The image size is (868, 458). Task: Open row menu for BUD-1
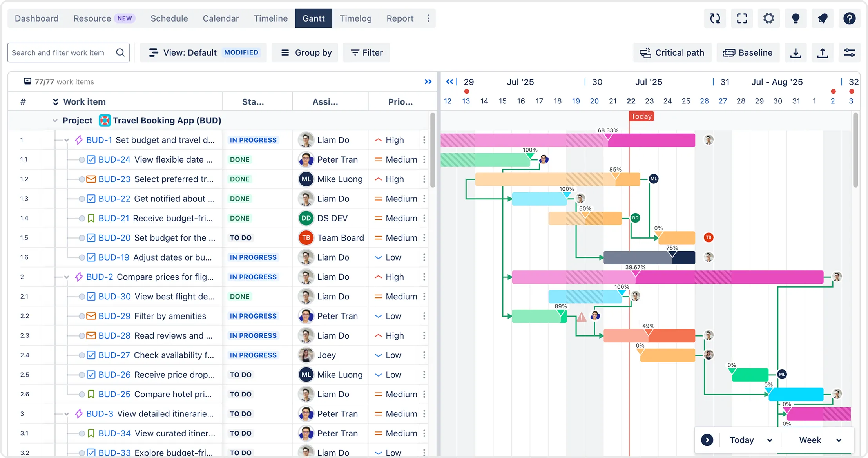(424, 140)
